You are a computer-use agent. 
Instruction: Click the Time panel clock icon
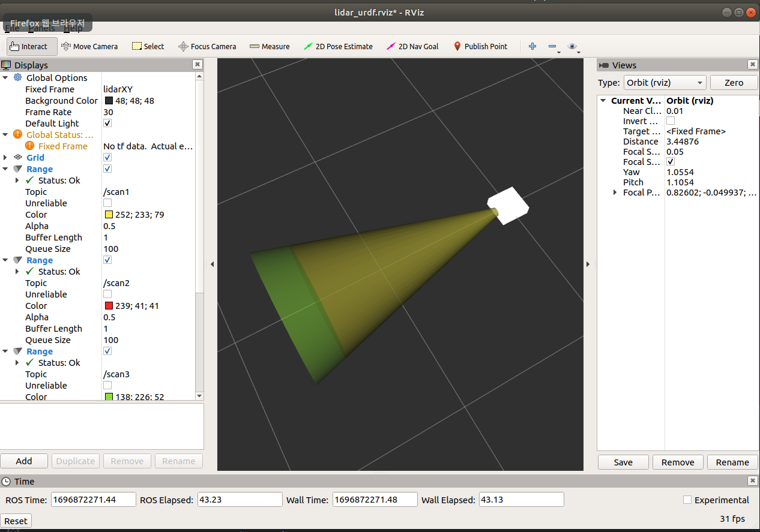(6, 481)
